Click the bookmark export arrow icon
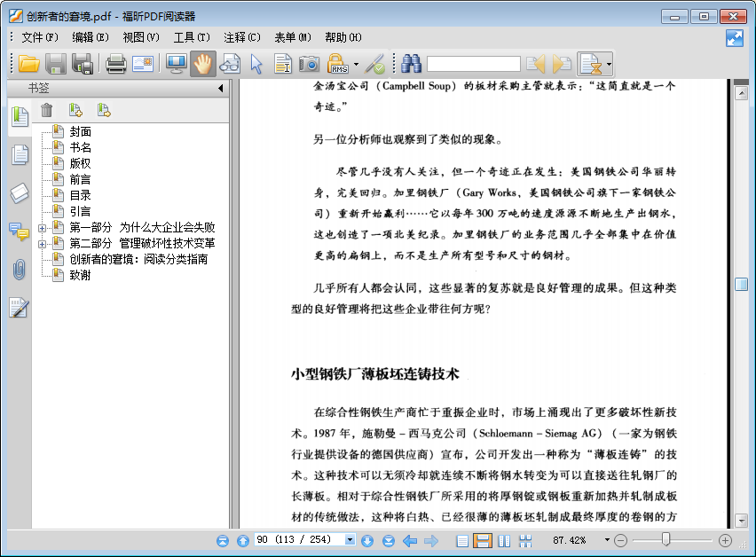Viewport: 756px width, 557px height. (x=104, y=110)
